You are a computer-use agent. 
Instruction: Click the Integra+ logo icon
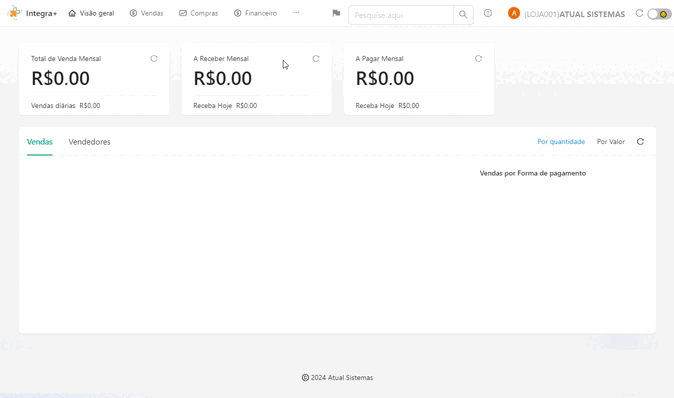click(15, 13)
